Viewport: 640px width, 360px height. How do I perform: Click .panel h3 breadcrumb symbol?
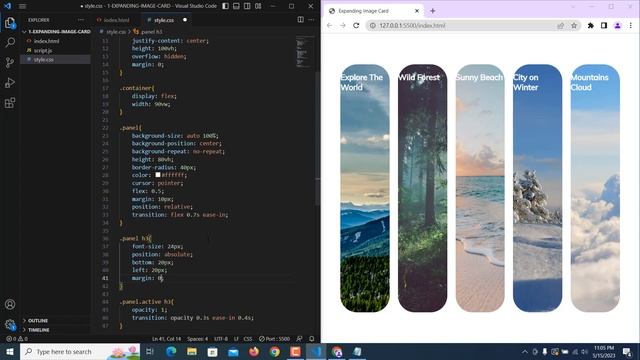click(x=151, y=32)
